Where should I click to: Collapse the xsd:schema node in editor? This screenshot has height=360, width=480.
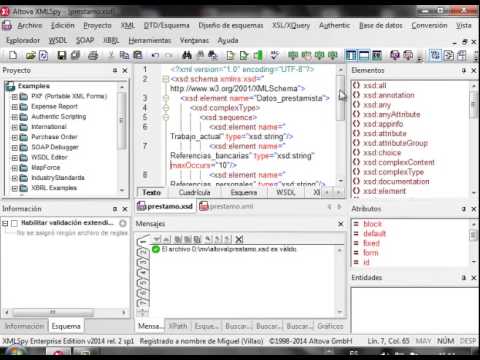click(165, 79)
